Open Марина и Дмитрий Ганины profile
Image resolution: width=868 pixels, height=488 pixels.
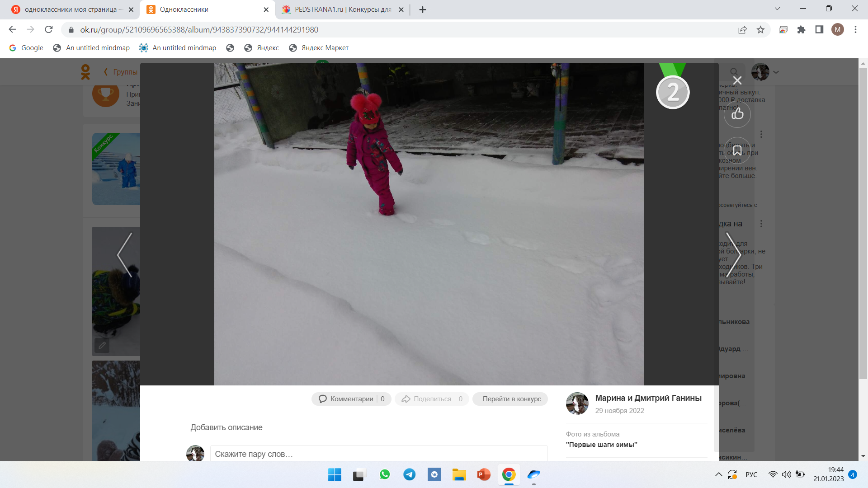(x=648, y=398)
